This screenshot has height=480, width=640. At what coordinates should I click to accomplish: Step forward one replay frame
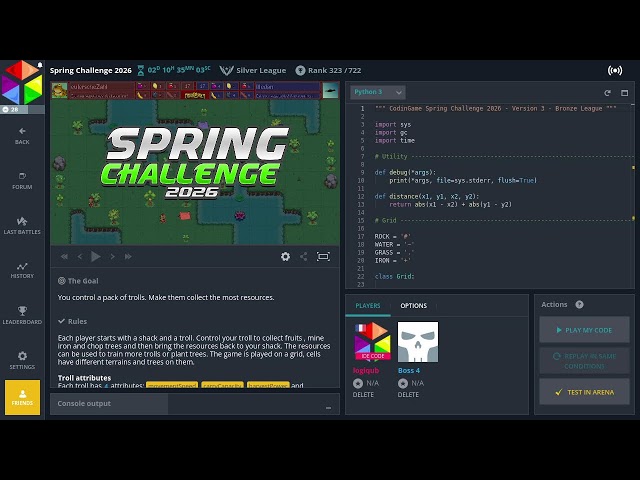[112, 256]
